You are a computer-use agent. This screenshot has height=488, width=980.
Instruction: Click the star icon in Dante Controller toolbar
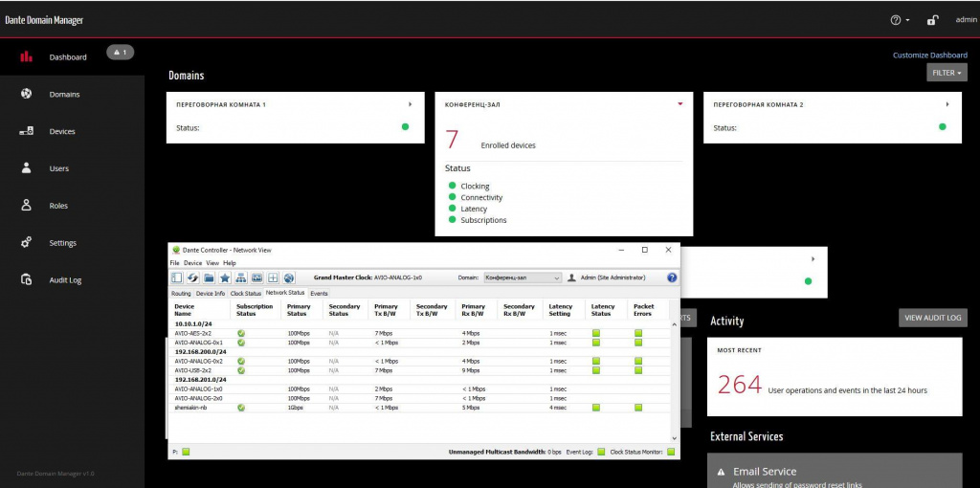pyautogui.click(x=225, y=277)
